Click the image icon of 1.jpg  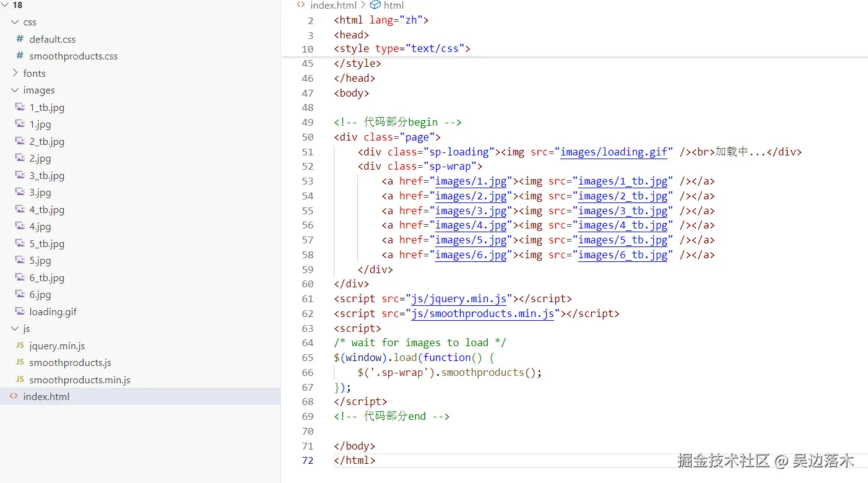(x=20, y=124)
